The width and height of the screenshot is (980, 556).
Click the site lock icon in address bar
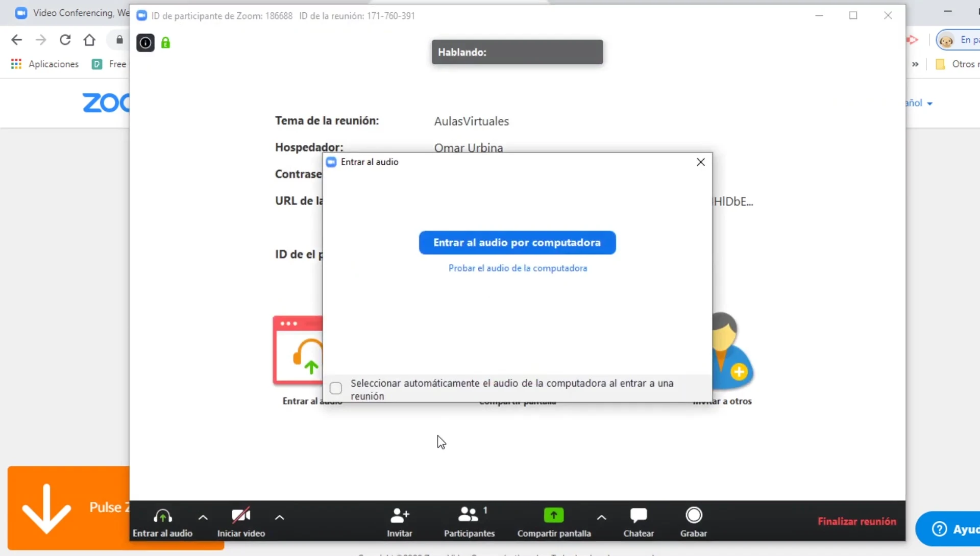[119, 40]
